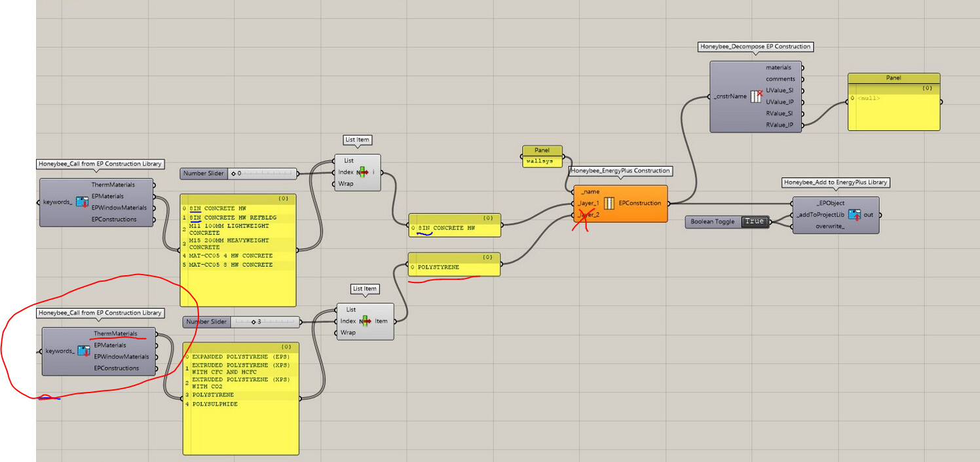Click the RValue_IP output
This screenshot has height=462, width=980.
click(x=780, y=125)
